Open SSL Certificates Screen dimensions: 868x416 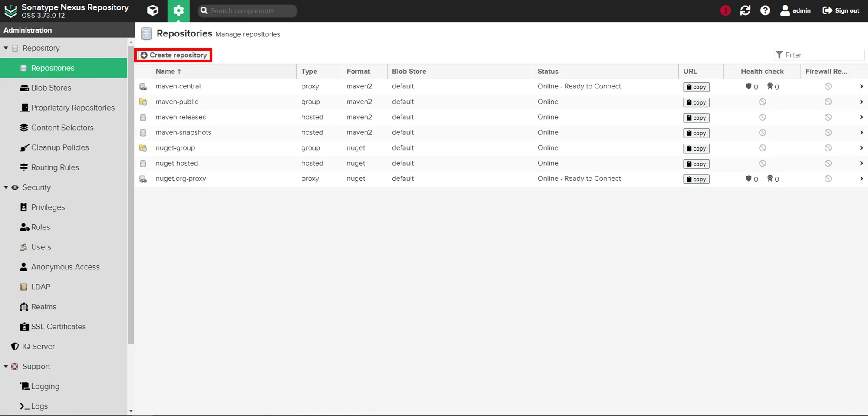53,327
